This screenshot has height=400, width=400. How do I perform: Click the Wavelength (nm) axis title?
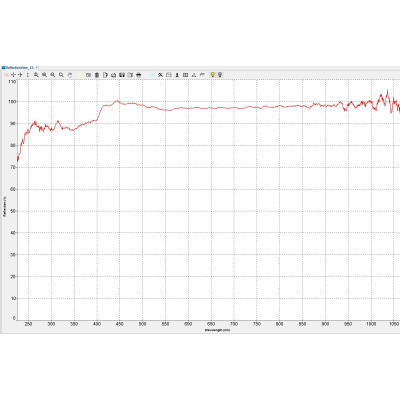217,330
